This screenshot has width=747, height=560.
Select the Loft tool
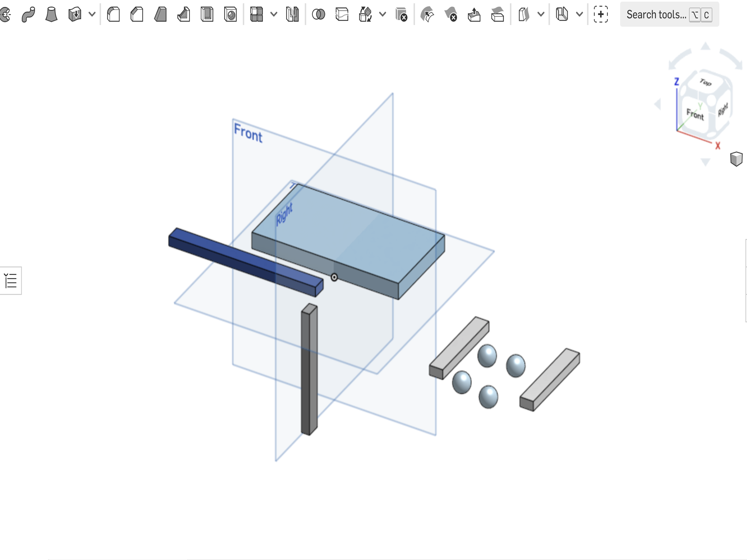(51, 14)
